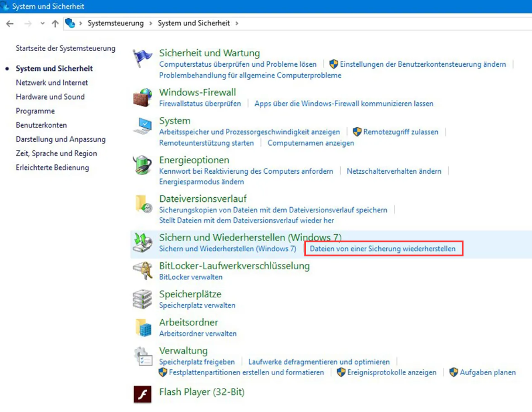Open Firewallstatus überprüfen link

pos(200,104)
